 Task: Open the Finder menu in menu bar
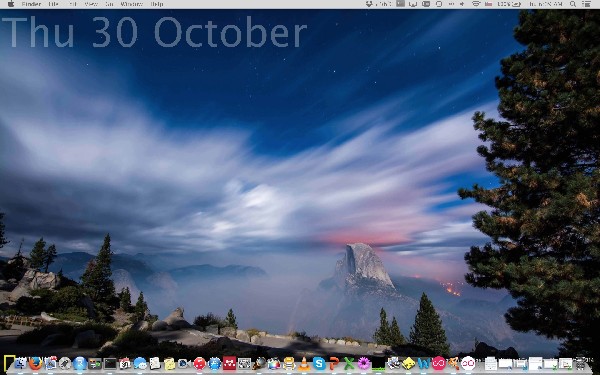pyautogui.click(x=31, y=4)
